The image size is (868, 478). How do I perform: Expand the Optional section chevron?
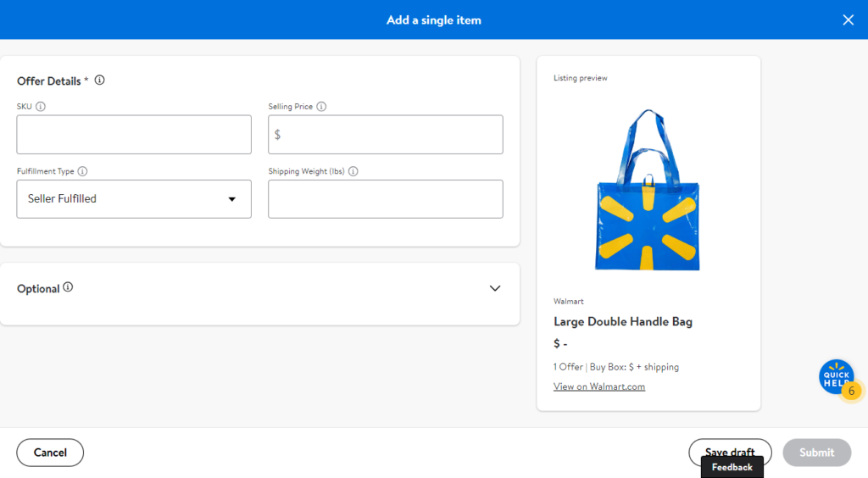coord(495,288)
